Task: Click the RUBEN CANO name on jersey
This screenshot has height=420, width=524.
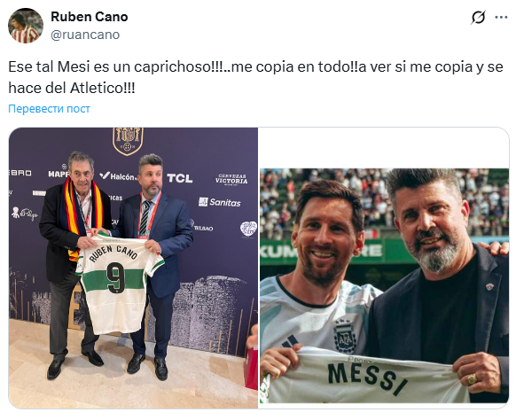Action: pyautogui.click(x=113, y=253)
